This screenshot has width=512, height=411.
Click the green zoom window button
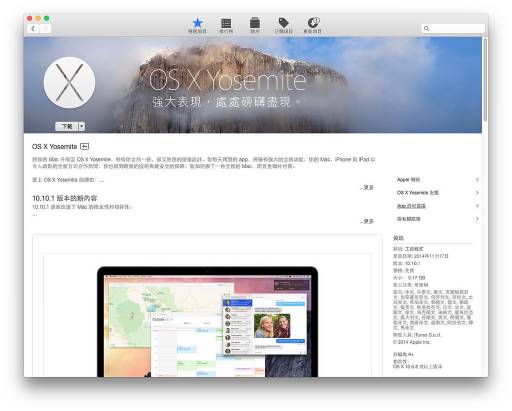tap(47, 18)
